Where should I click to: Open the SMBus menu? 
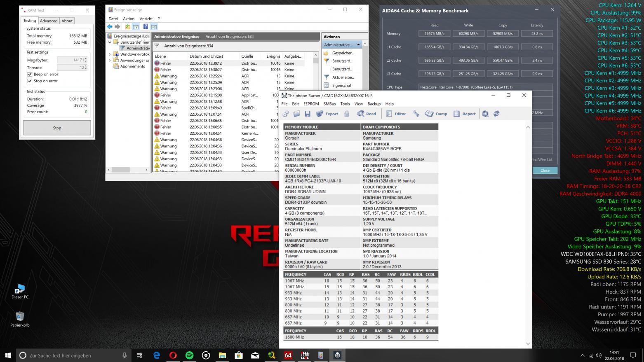(329, 104)
